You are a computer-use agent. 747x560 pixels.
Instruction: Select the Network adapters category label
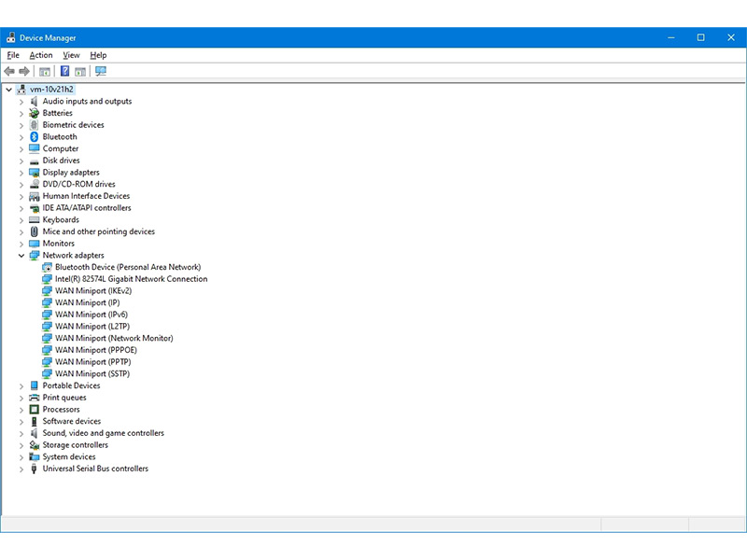74,255
